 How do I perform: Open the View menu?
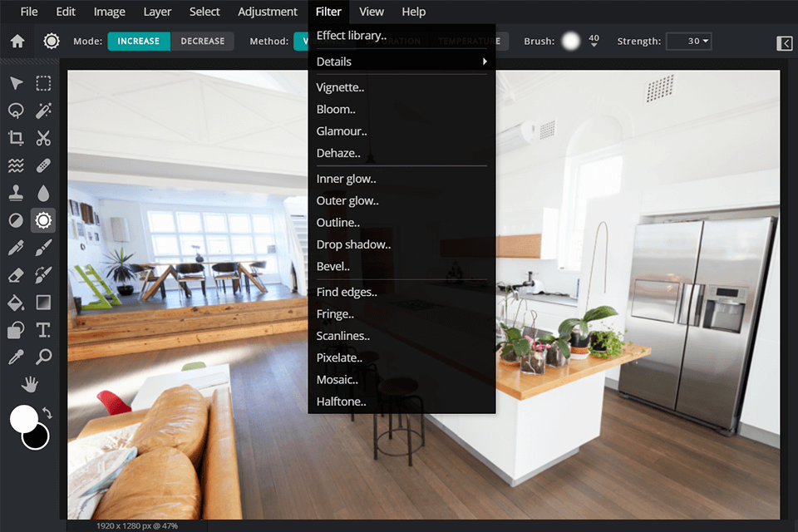(372, 11)
